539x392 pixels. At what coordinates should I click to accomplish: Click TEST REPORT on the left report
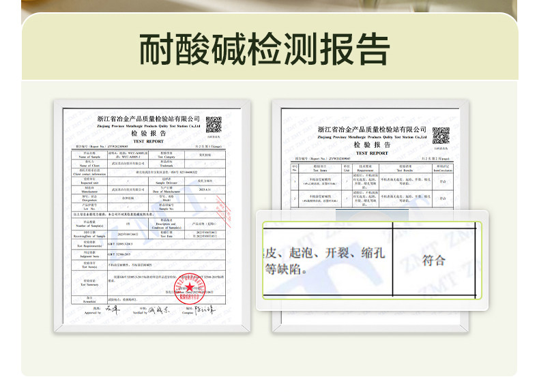149,141
